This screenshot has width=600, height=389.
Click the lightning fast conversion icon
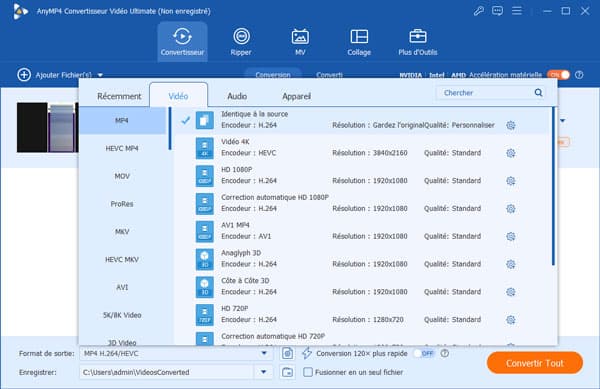coord(307,353)
